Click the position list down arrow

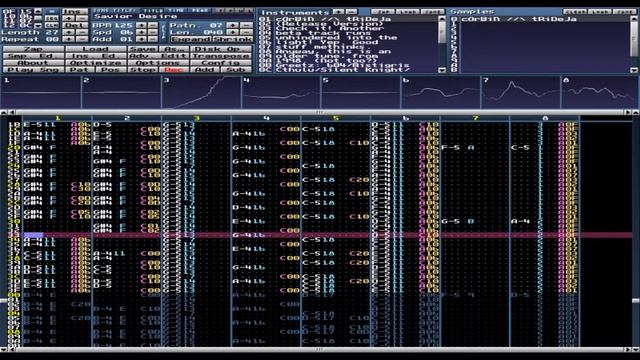tap(38, 25)
